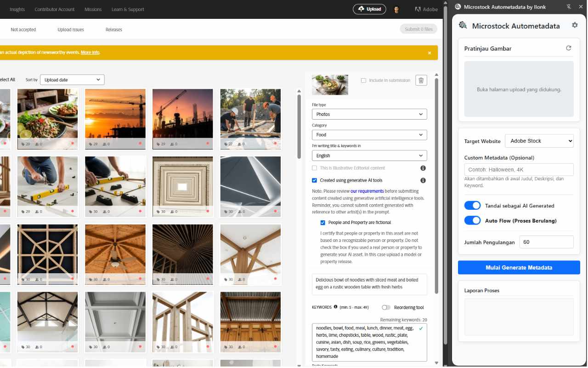The image size is (588, 368).
Task: Check This is Illustrative Editorial content
Action: (314, 168)
